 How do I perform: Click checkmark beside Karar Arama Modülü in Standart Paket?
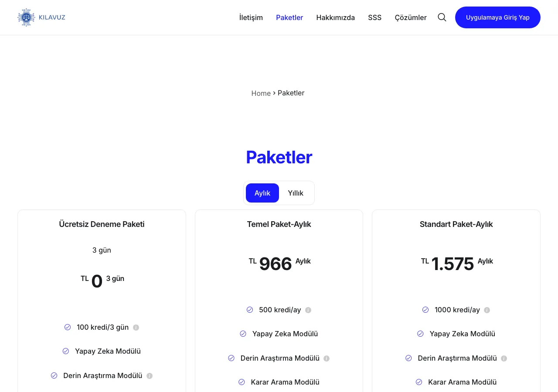(419, 382)
